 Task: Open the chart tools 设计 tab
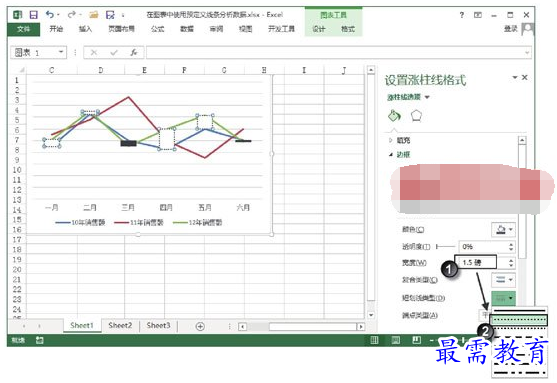point(319,29)
